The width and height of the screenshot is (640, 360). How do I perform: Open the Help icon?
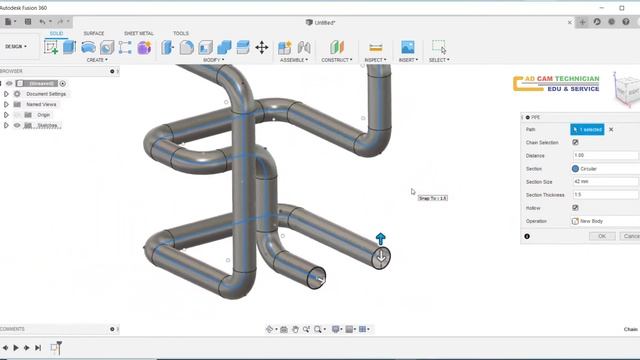pyautogui.click(x=626, y=22)
